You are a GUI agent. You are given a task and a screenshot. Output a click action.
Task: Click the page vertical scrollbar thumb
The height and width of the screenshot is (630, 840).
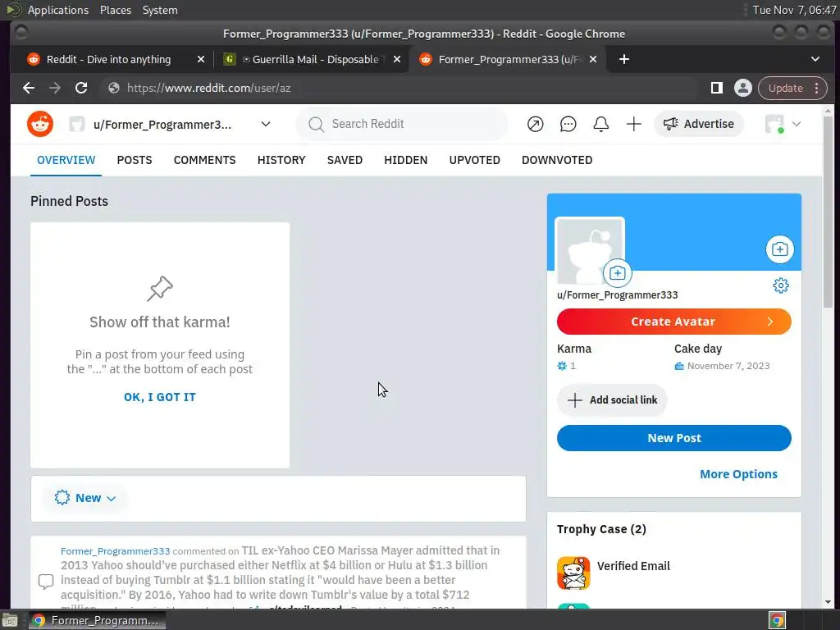coord(829,212)
